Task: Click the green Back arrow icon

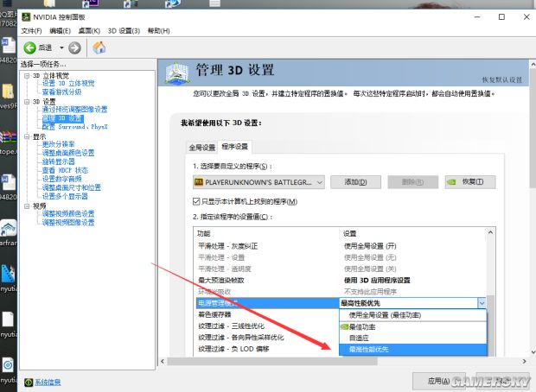Action: 29,47
